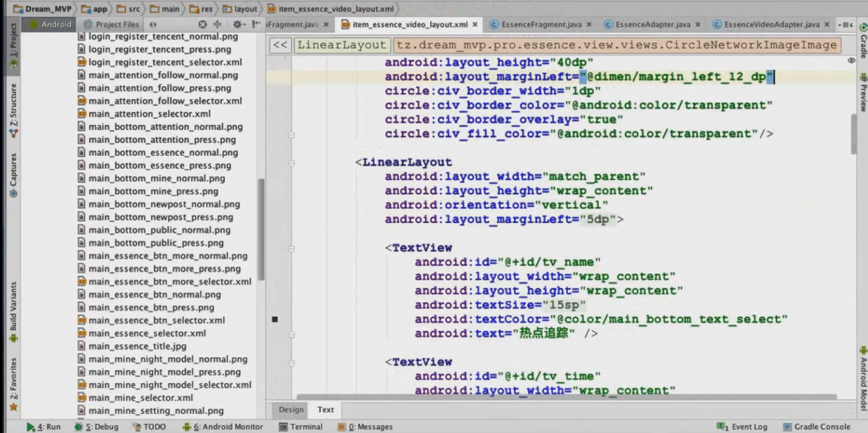The height and width of the screenshot is (433, 868).
Task: Click the project tree vertical scrollbar
Action: pyautogui.click(x=261, y=230)
